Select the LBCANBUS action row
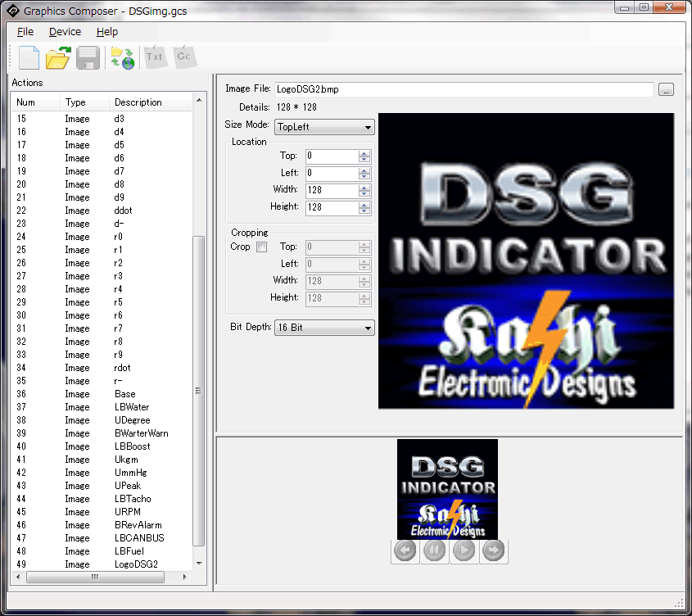The width and height of the screenshot is (692, 616). tap(102, 538)
